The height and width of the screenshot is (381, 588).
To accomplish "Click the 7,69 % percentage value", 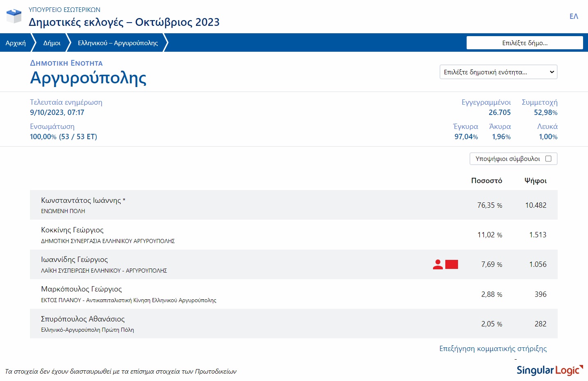I will (492, 264).
